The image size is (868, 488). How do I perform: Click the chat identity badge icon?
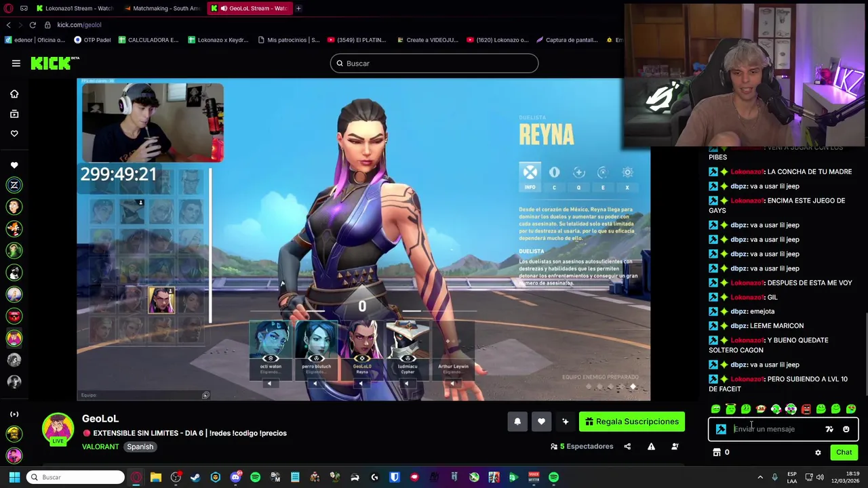point(721,429)
